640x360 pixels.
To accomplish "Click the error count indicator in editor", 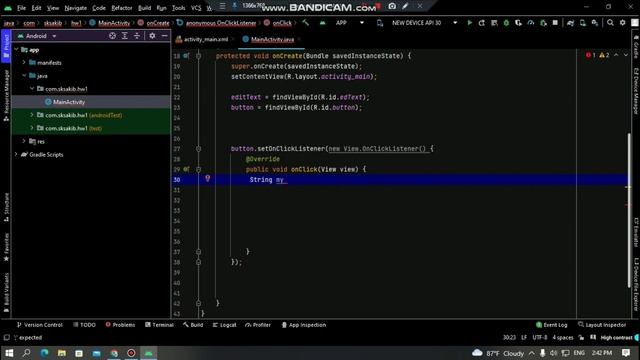I will [x=591, y=55].
